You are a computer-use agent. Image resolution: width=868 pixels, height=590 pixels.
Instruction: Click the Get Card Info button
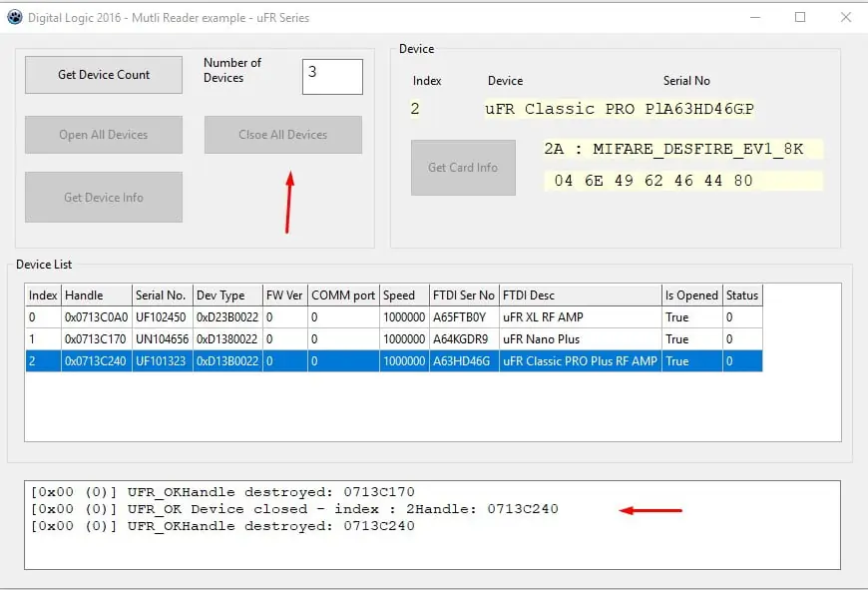pos(463,168)
